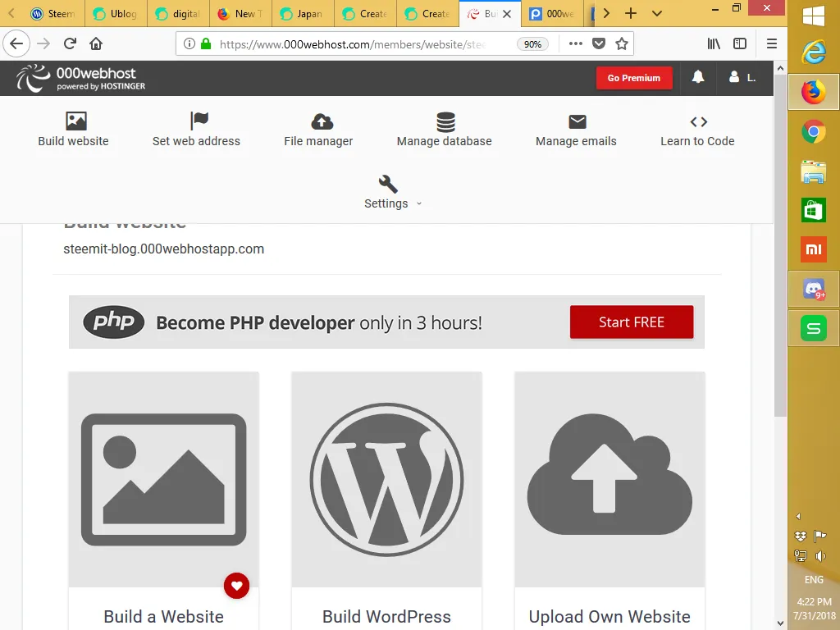Open the Manage database icon

445,121
